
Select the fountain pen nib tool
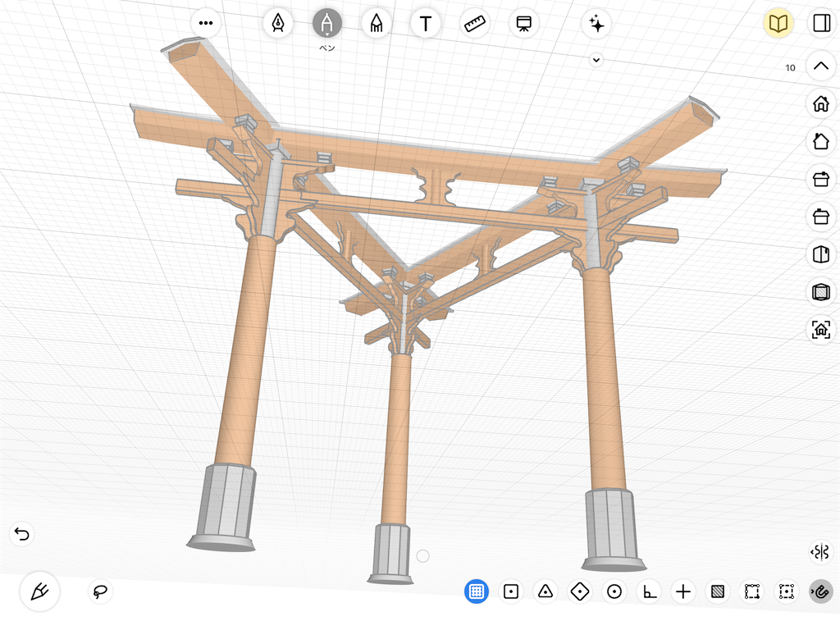278,23
